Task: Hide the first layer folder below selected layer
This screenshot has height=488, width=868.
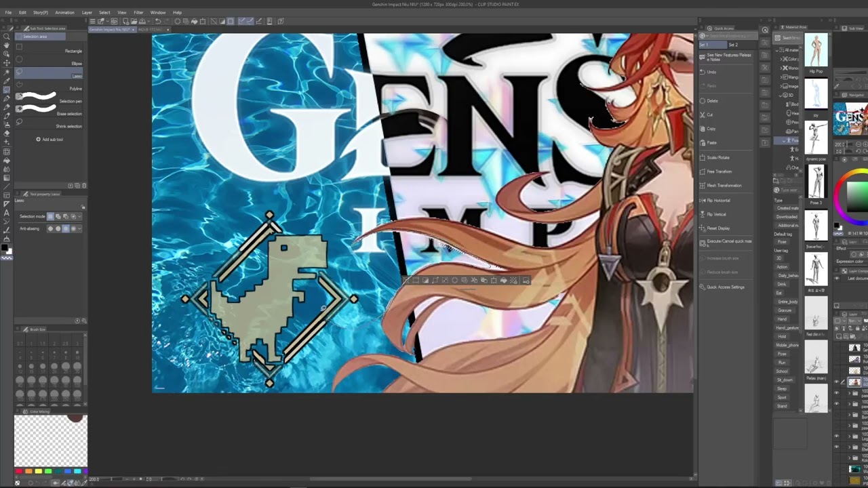Action: (836, 393)
